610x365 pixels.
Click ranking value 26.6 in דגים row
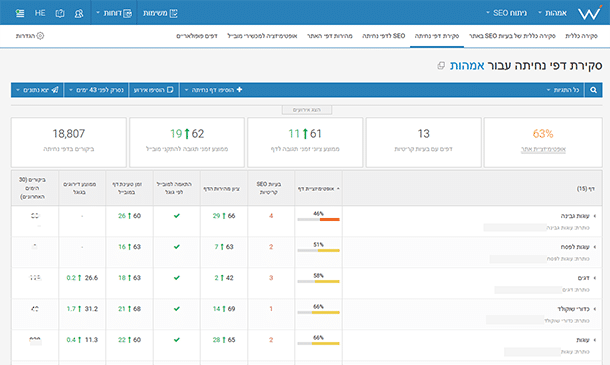coord(91,278)
